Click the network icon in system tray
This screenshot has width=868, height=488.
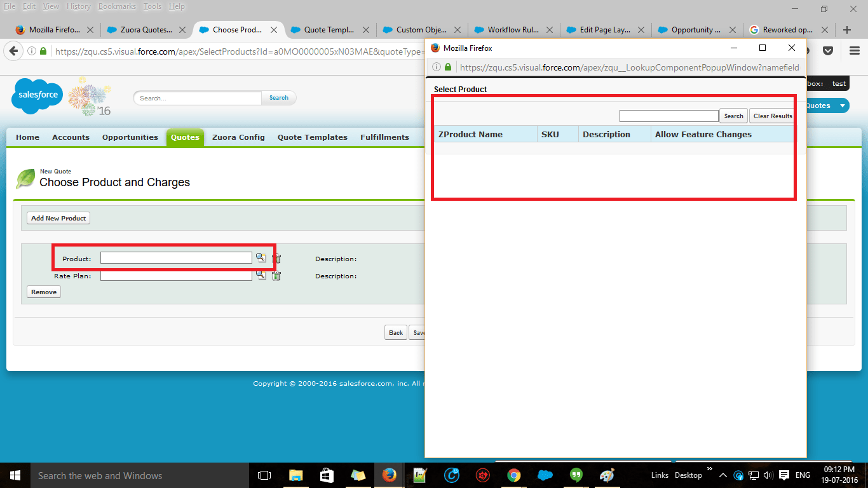[754, 475]
